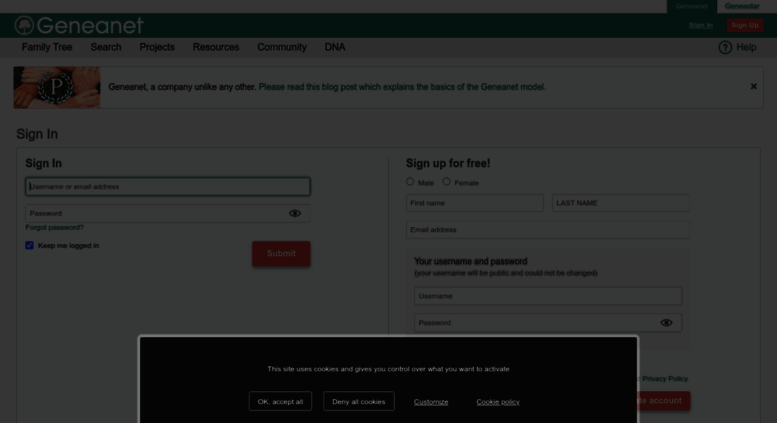This screenshot has height=423, width=777.
Task: Show password in Sign In form
Action: point(295,213)
